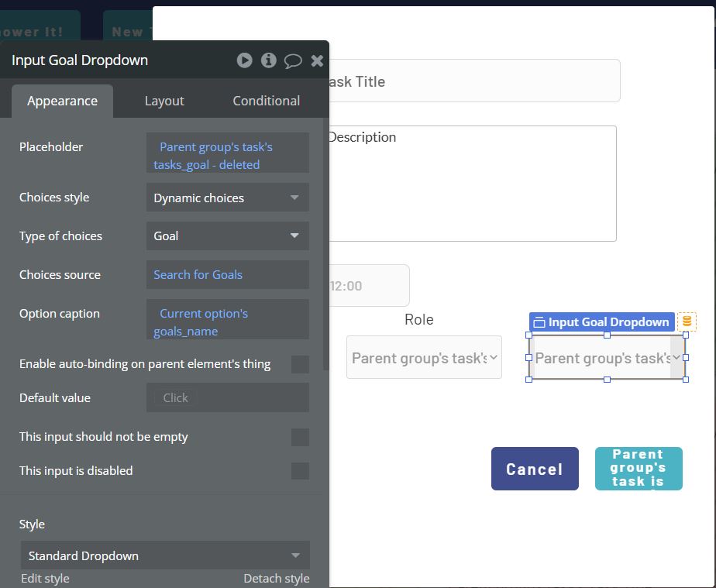716x588 pixels.
Task: Edit the Option caption expression
Action: coord(227,319)
